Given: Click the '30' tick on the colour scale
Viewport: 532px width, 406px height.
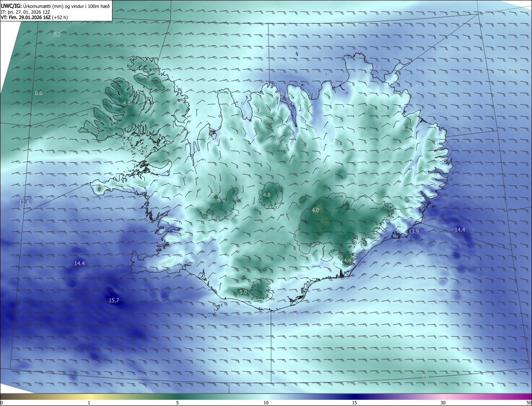Looking at the screenshot, I should (443, 403).
